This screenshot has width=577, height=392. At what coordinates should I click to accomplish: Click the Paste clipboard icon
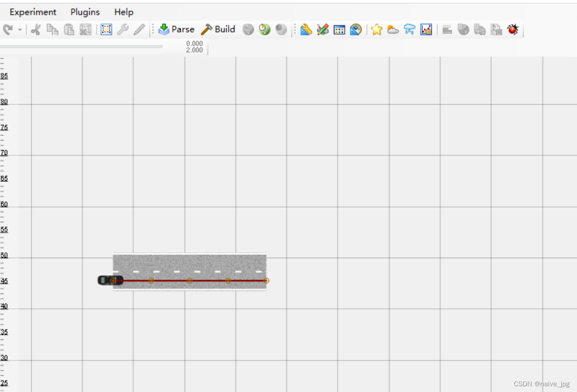69,30
